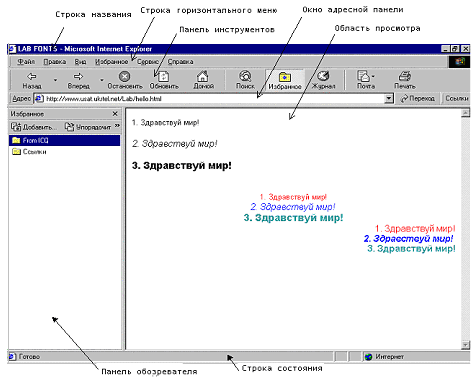Click centered blue italic '2. Здравствуй мир!'
This screenshot has height=379, width=472.
(293, 207)
